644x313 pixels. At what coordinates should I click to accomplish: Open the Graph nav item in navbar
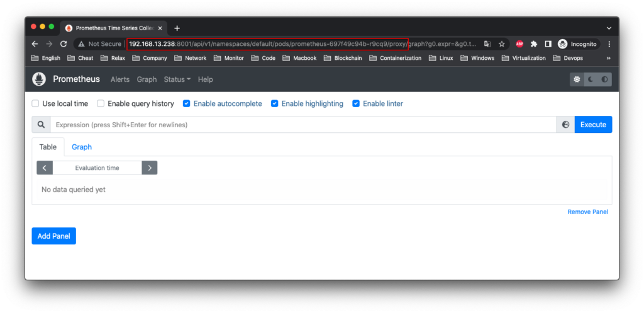click(147, 79)
